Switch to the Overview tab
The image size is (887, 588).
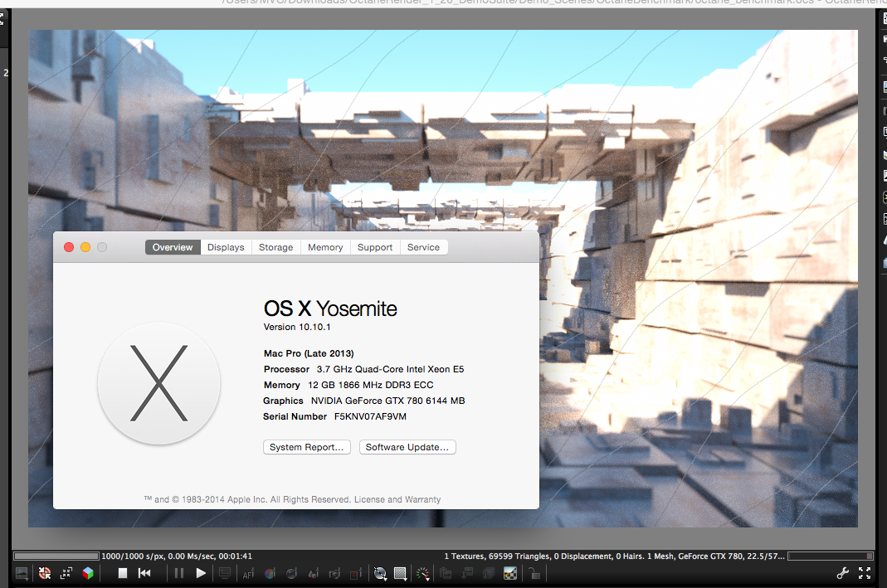(173, 247)
